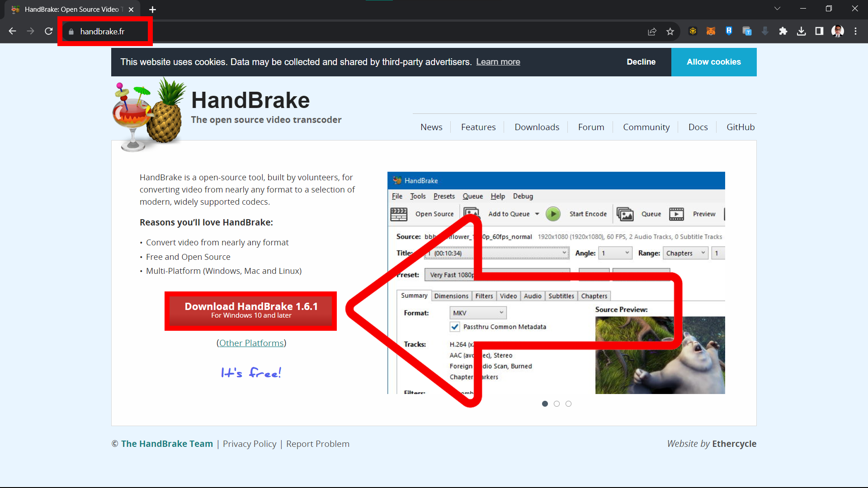The image size is (868, 488).
Task: Click the Add to Queue toolbar icon
Action: pyautogui.click(x=472, y=213)
